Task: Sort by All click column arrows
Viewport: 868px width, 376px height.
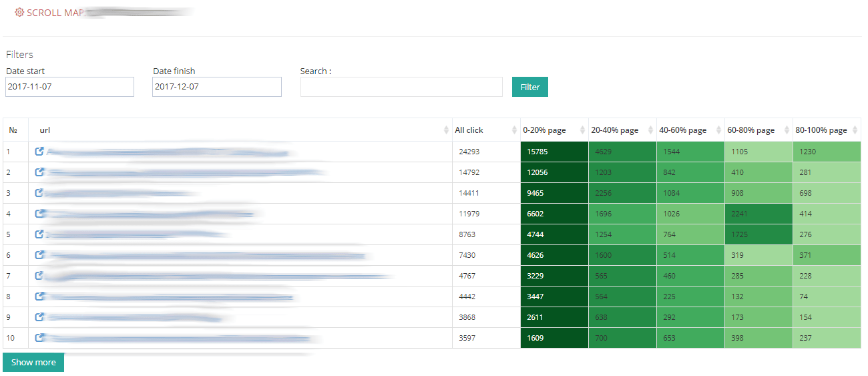Action: point(515,130)
